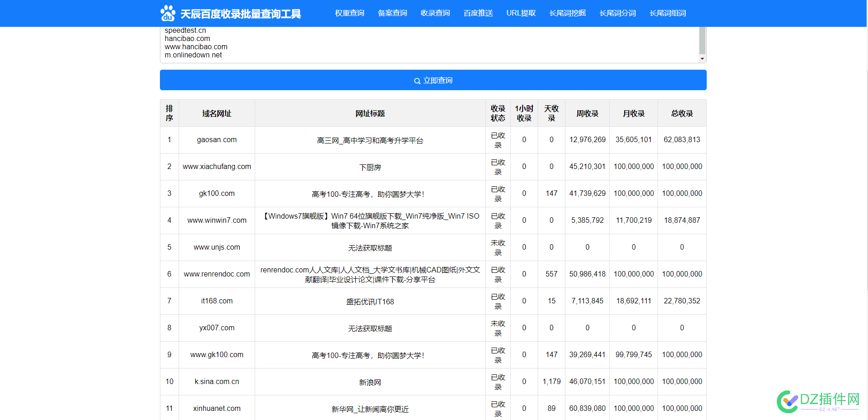This screenshot has width=868, height=420.
Task: Click the 立即查询 search button
Action: 433,80
